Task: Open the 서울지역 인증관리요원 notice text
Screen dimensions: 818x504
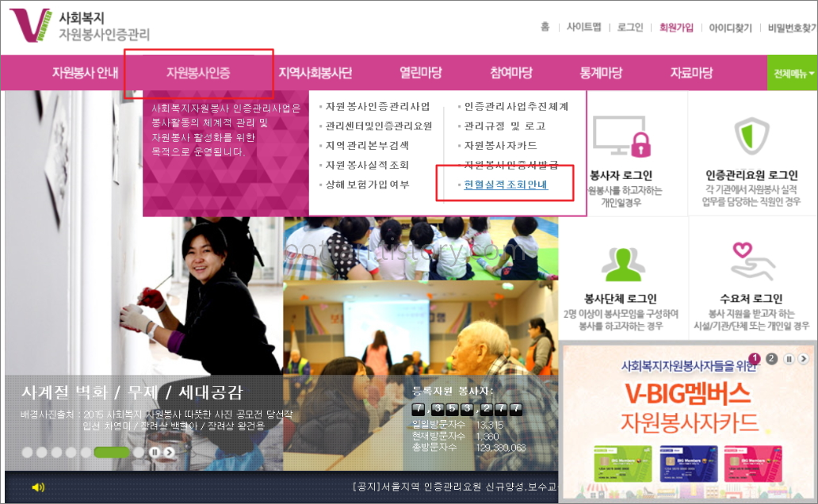Action: pos(455,487)
